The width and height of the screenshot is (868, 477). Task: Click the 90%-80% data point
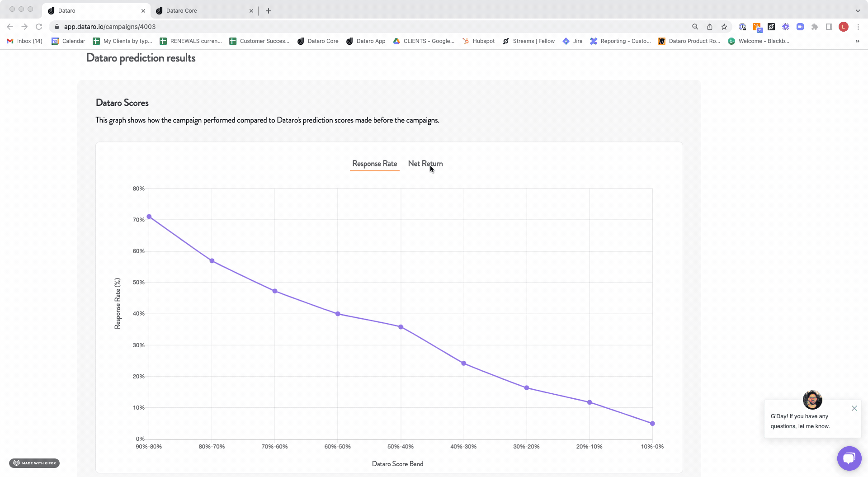(149, 217)
